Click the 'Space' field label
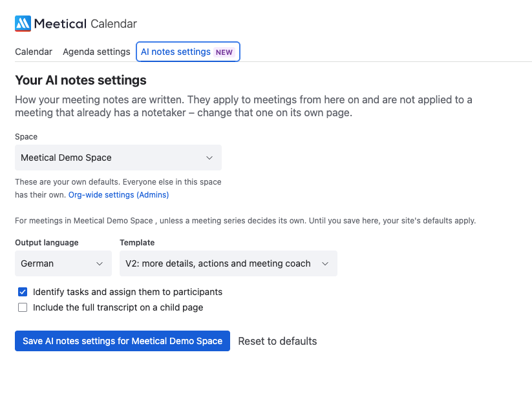The width and height of the screenshot is (532, 410). [26, 136]
